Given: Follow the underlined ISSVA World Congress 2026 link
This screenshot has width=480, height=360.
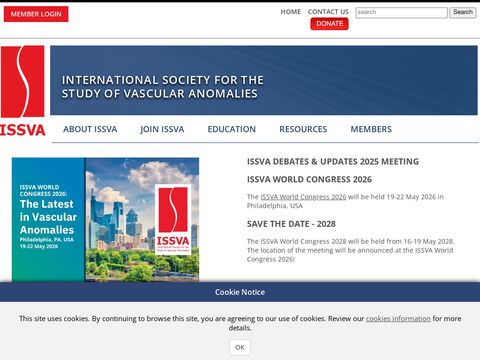Looking at the screenshot, I should (x=303, y=197).
